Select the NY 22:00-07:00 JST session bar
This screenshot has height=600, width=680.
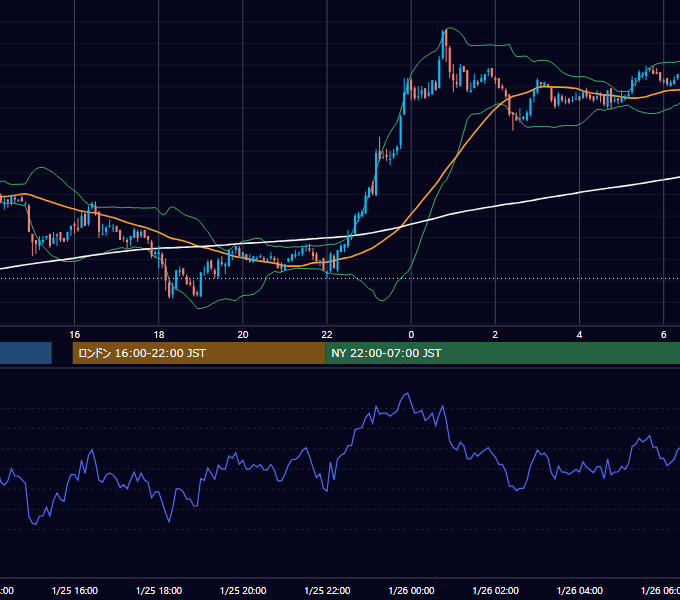click(502, 353)
